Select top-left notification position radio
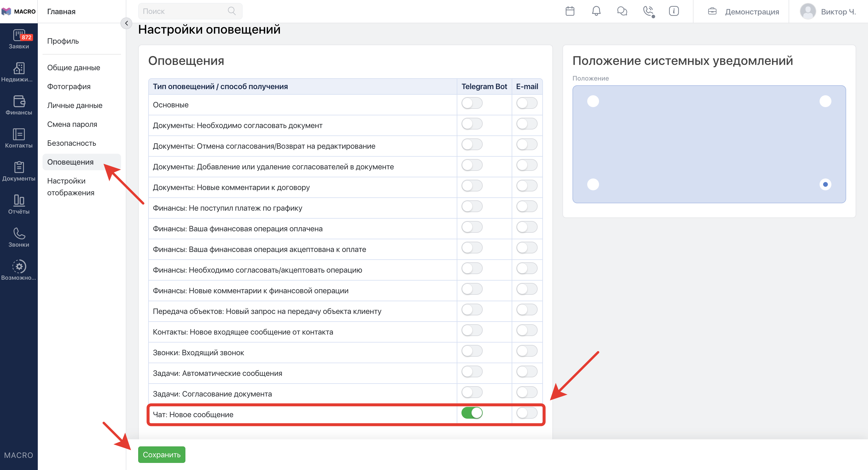Screen dimensions: 868x470 click(x=593, y=101)
